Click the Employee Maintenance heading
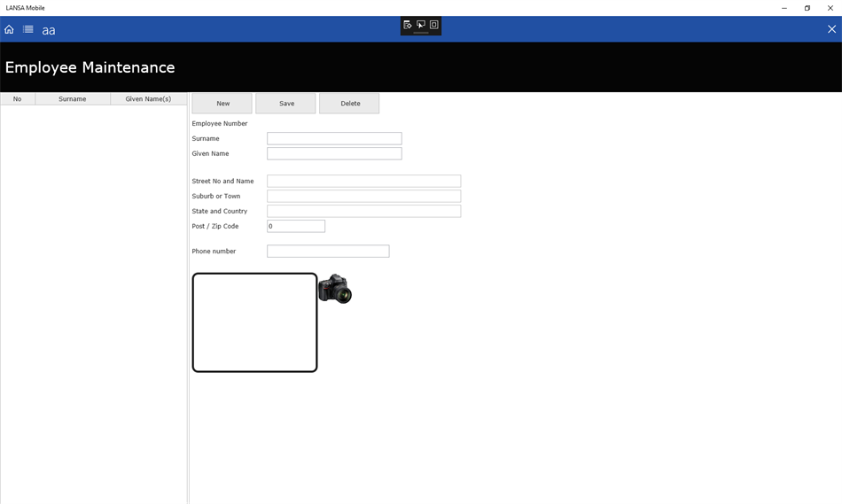The image size is (842, 504). pos(90,67)
